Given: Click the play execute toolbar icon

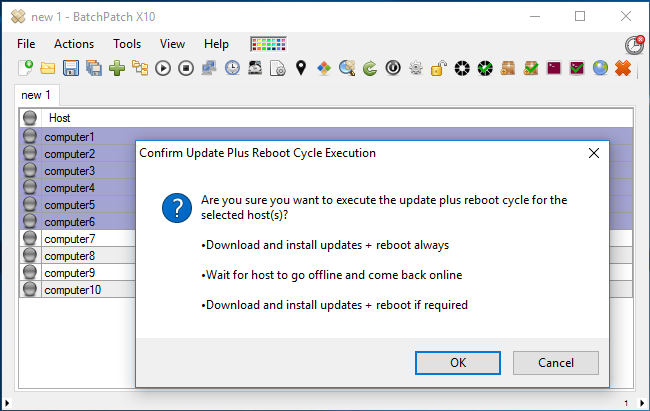Looking at the screenshot, I should pos(163,68).
